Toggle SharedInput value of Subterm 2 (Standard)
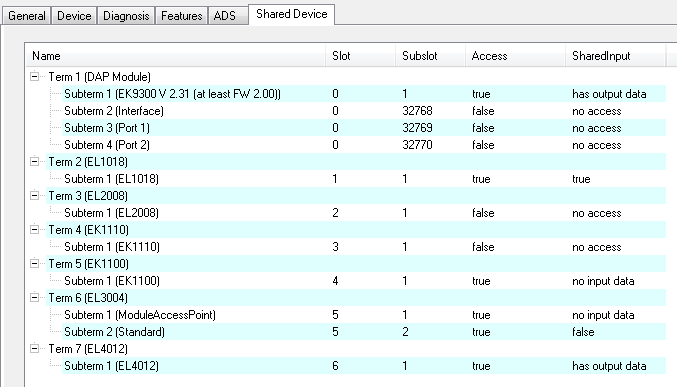Image resolution: width=677 pixels, height=387 pixels. tap(583, 332)
